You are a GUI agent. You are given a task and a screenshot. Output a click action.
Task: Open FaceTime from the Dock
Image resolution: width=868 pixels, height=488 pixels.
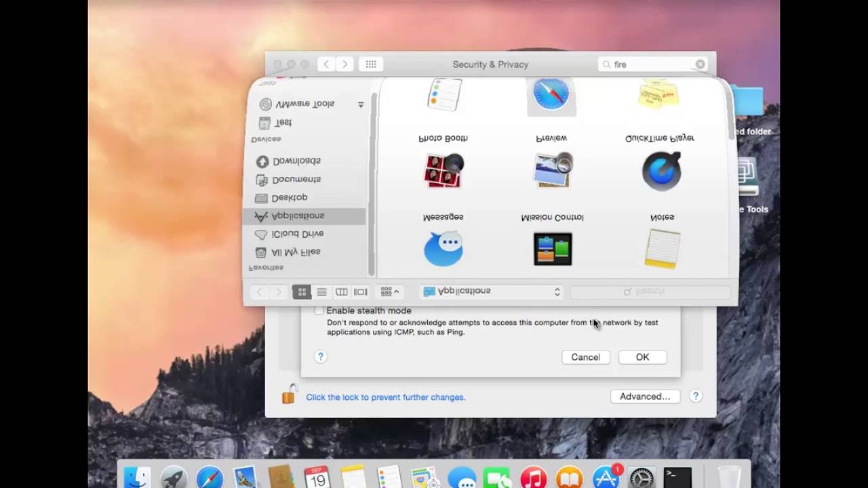point(497,479)
